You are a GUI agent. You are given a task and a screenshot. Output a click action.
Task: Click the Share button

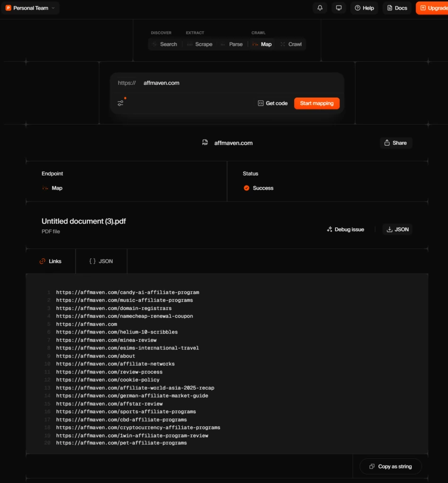[x=396, y=143]
